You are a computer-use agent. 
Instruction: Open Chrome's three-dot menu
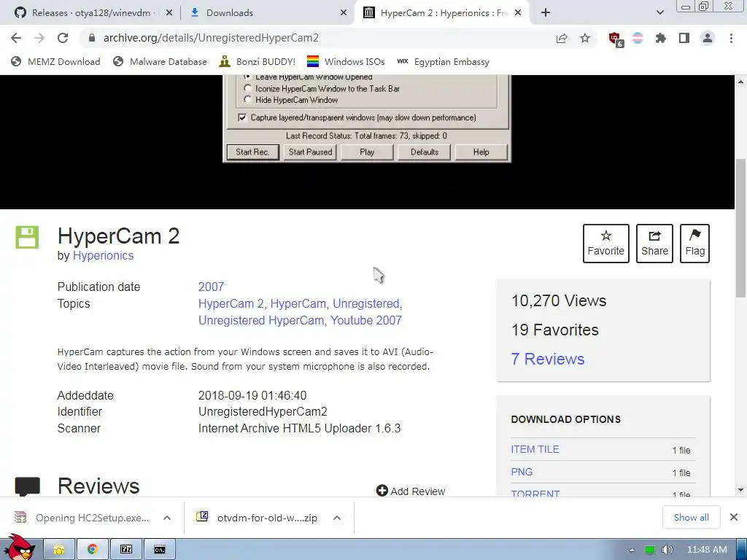pos(731,38)
